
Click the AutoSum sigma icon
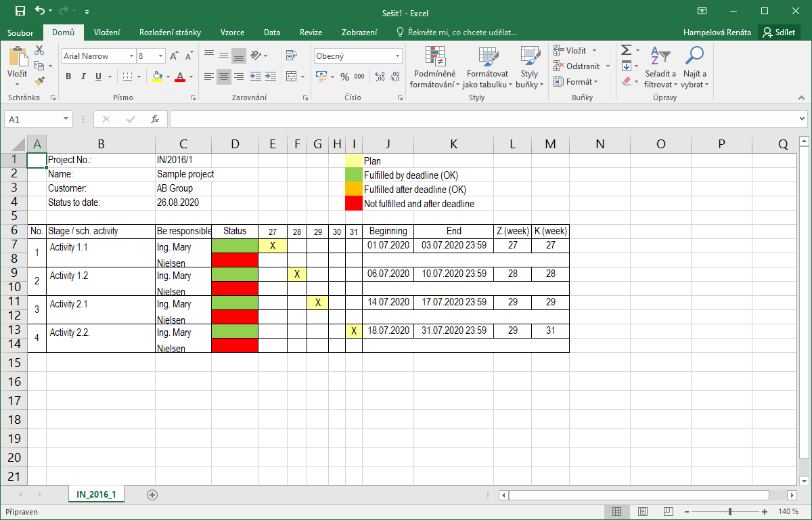pyautogui.click(x=626, y=51)
